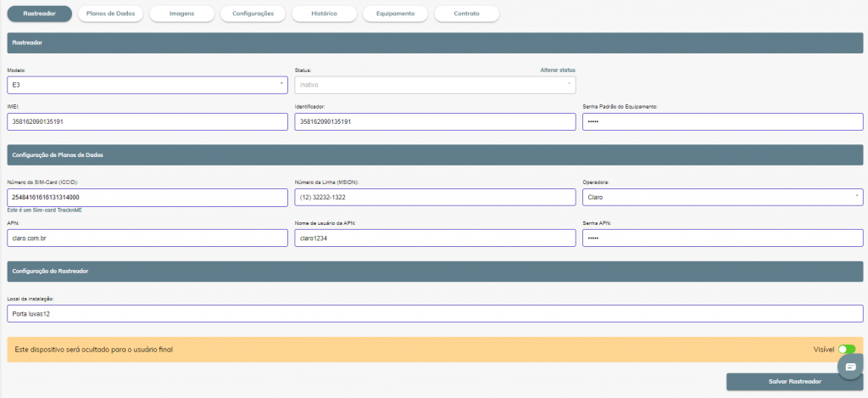
Task: Open the chat support bubble icon
Action: [850, 367]
